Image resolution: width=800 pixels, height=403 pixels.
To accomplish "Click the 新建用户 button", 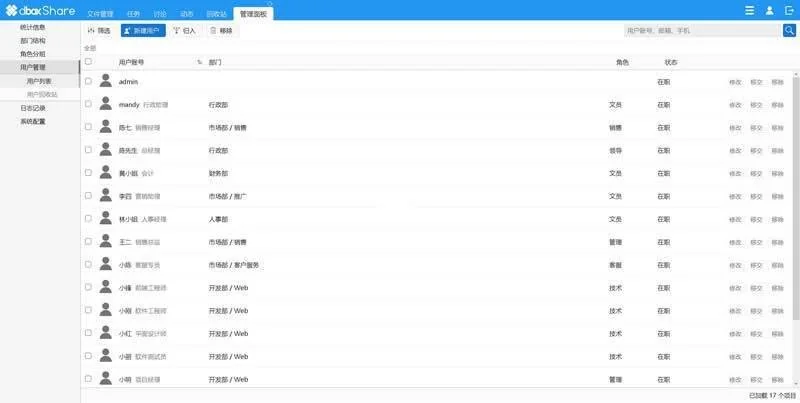I will [x=142, y=31].
